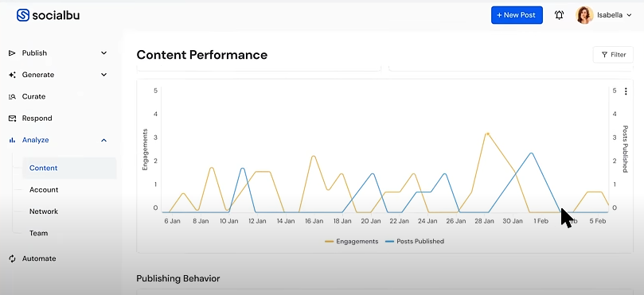The height and width of the screenshot is (295, 644).
Task: Toggle the Engagements legend entry
Action: pyautogui.click(x=352, y=241)
